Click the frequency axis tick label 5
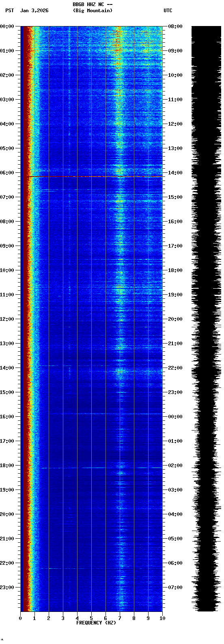The height and width of the screenshot is (644, 224). click(91, 618)
